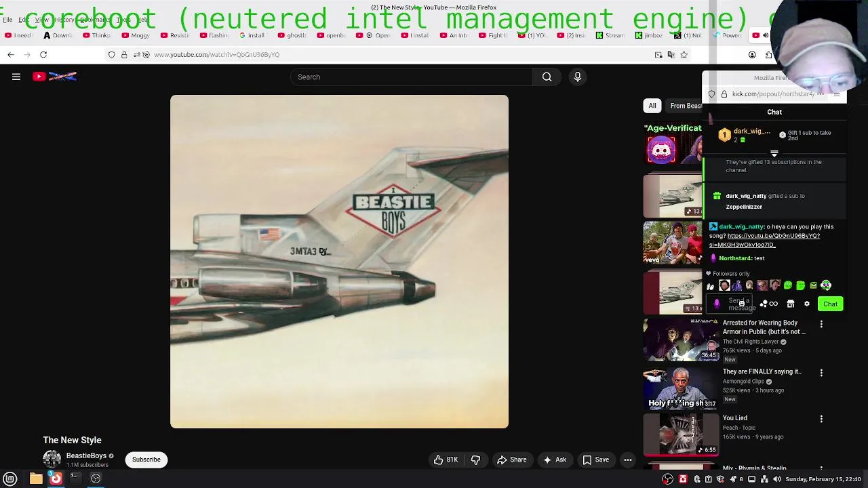Click the YouTube URL address bar
Image resolution: width=868 pixels, height=488 pixels.
click(x=400, y=54)
